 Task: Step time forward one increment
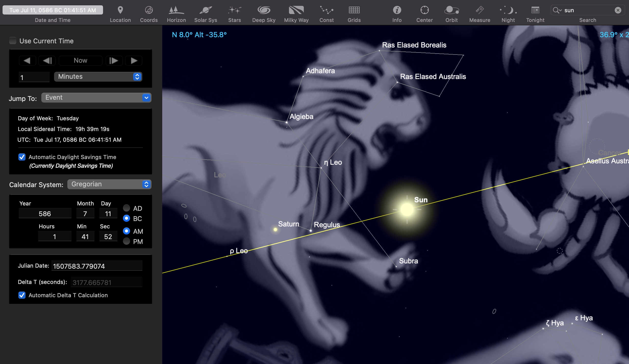pyautogui.click(x=114, y=61)
